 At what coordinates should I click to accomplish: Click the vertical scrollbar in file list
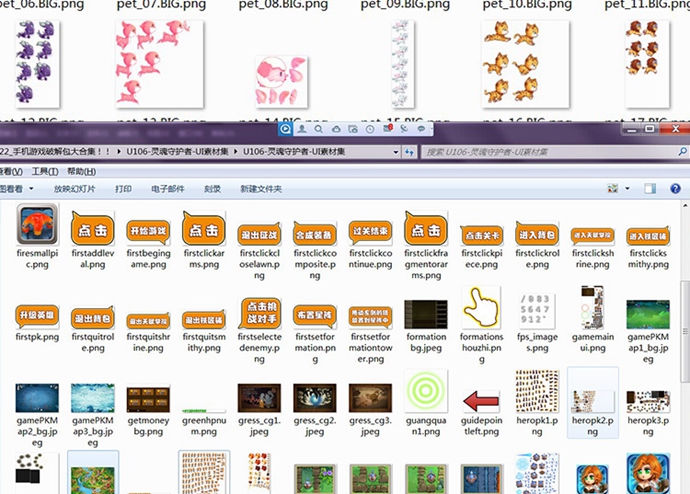tap(685, 330)
